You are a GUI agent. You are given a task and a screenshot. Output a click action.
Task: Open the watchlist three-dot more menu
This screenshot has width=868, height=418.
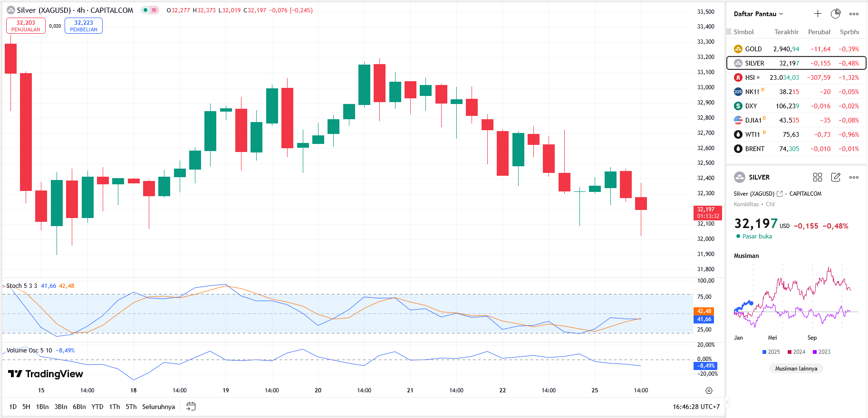854,14
